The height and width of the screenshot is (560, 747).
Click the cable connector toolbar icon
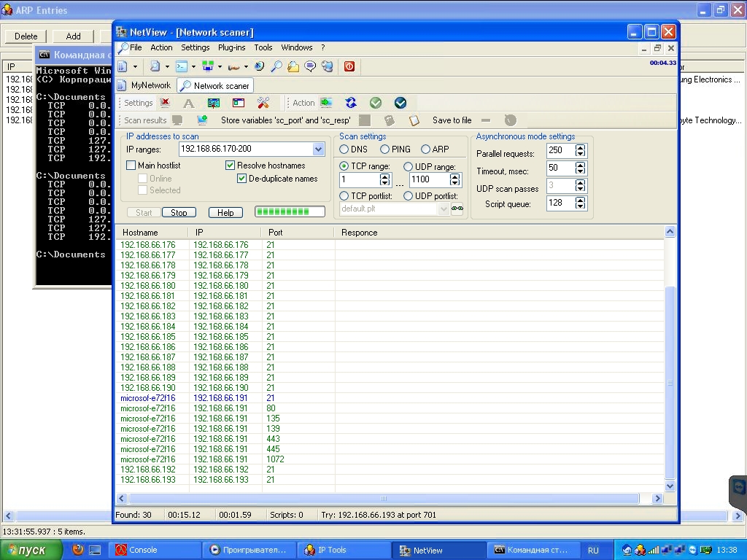click(x=234, y=67)
